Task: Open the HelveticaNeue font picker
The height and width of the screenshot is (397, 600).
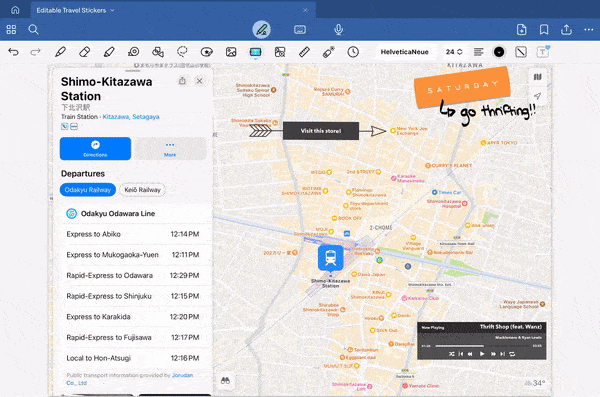Action: 404,52
